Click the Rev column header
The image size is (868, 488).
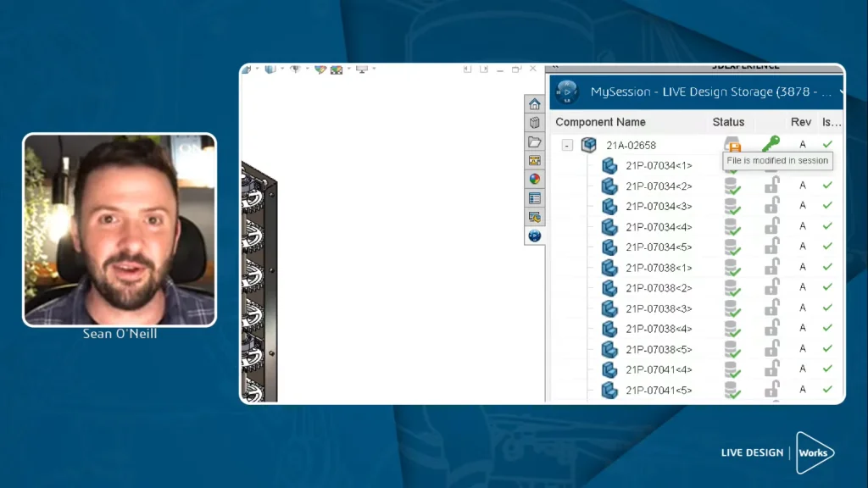pos(801,122)
